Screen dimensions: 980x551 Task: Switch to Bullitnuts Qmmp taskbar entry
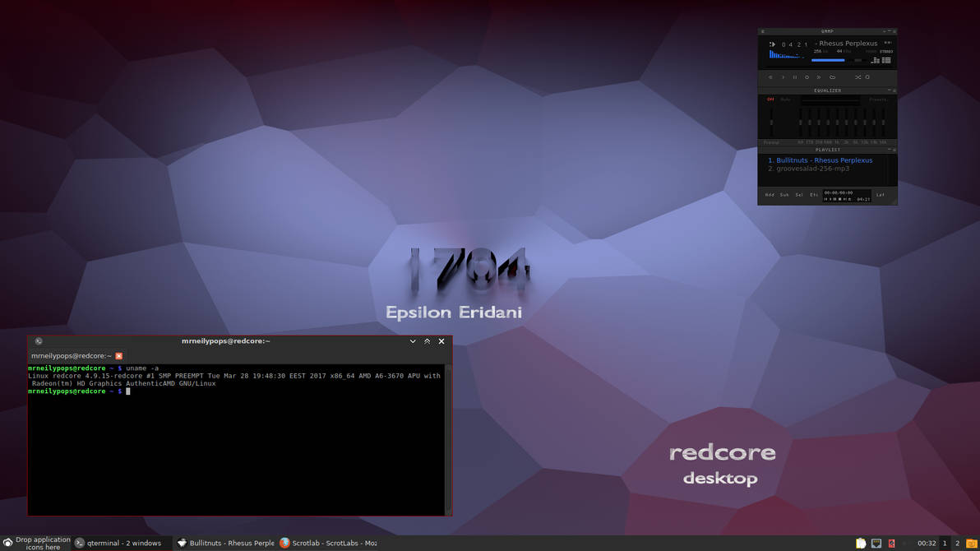point(225,543)
